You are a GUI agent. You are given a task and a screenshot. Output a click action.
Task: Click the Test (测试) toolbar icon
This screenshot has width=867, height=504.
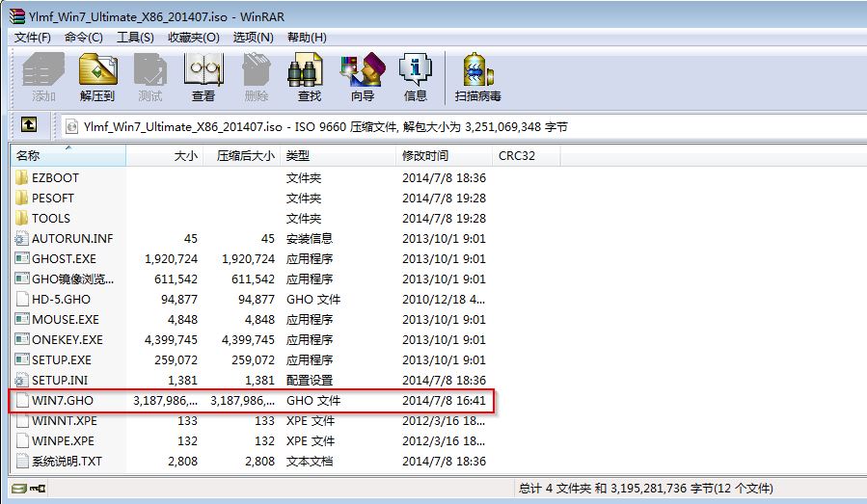(x=149, y=69)
